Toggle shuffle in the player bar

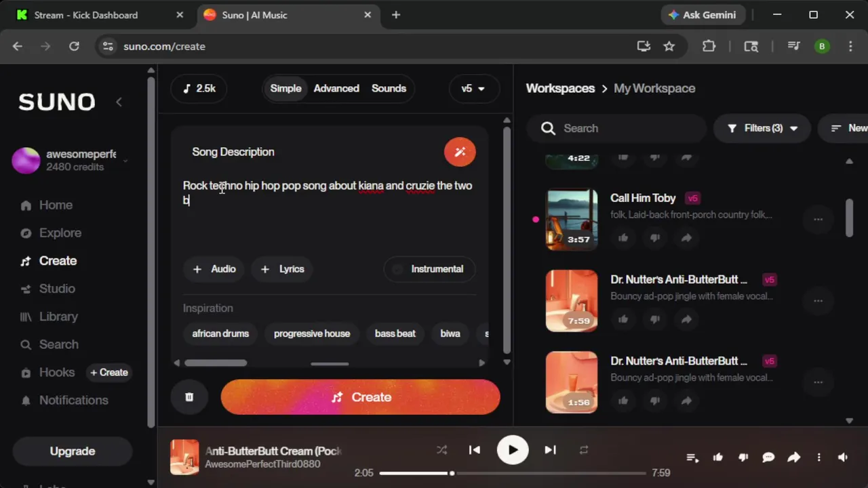point(441,450)
